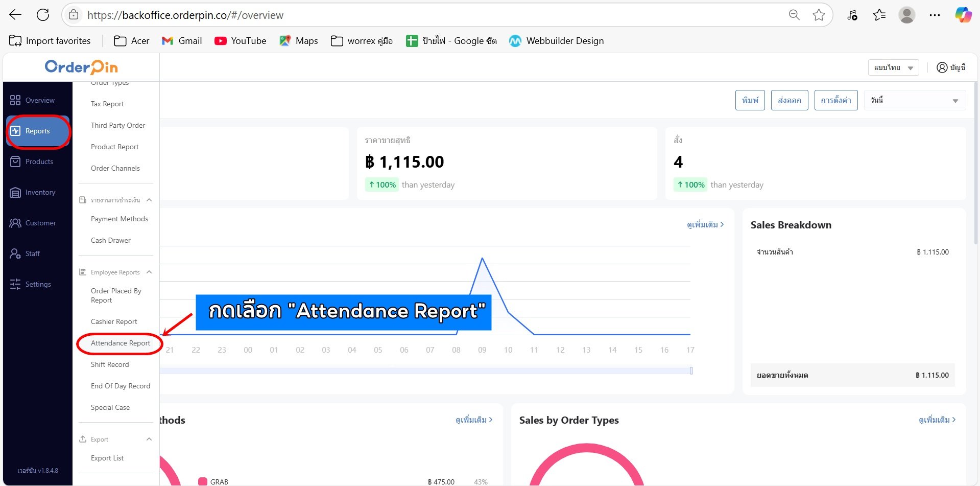Viewport: 980px width, 486px height.
Task: Open Payment Methods report
Action: point(119,219)
